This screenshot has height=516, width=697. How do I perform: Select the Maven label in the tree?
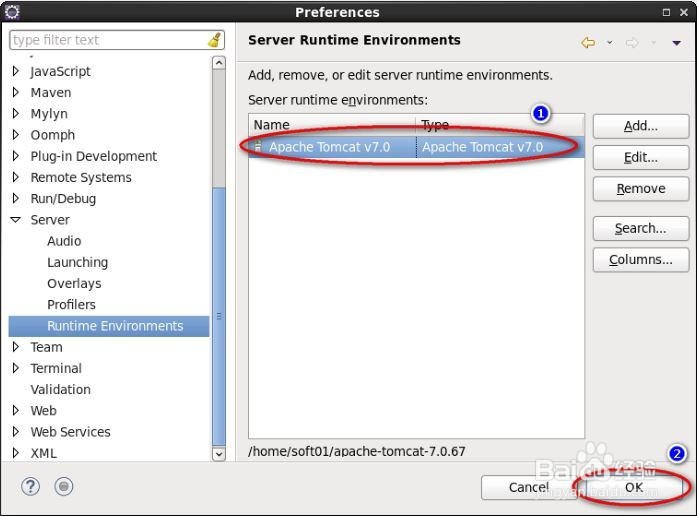click(x=51, y=92)
